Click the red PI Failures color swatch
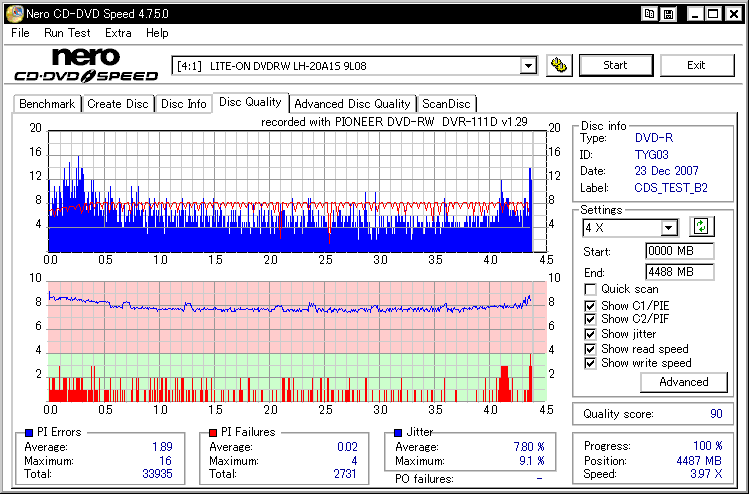This screenshot has height=494, width=749. click(212, 432)
